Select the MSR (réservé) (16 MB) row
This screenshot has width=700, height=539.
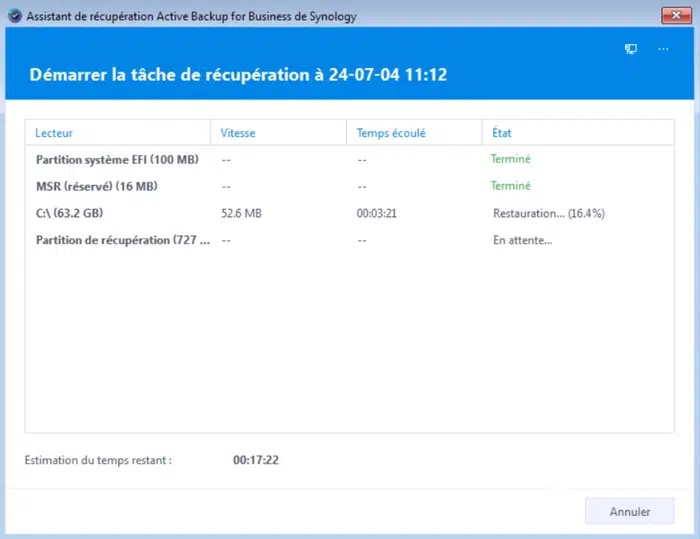click(x=350, y=186)
